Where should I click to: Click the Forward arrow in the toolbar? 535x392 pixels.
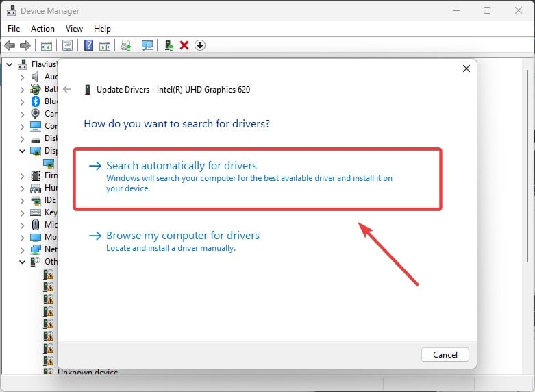(25, 45)
